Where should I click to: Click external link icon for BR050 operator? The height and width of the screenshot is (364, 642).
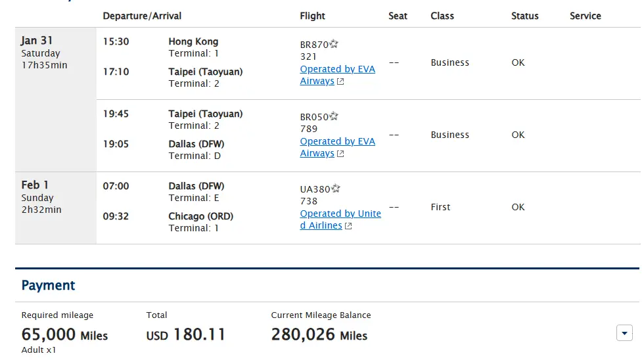pos(340,154)
